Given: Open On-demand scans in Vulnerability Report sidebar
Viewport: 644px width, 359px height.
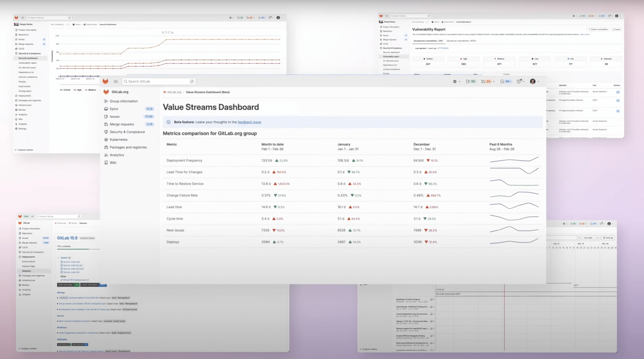Looking at the screenshot, I should pyautogui.click(x=391, y=61).
